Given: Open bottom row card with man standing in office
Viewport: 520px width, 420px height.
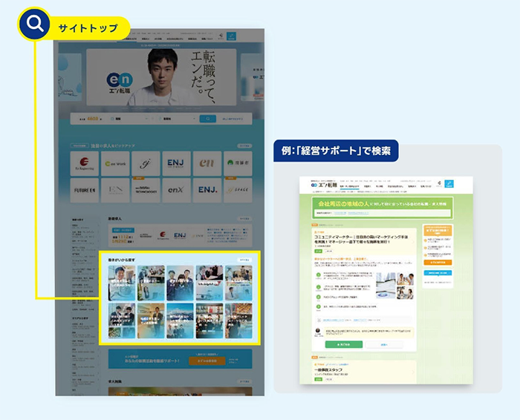Looking at the screenshot, I should point(151,321).
